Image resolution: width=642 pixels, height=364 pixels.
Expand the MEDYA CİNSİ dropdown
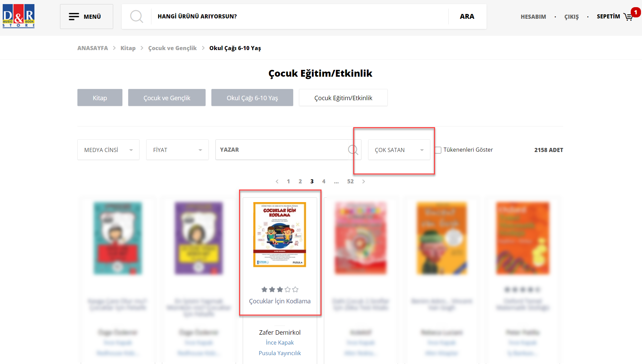[x=108, y=150]
